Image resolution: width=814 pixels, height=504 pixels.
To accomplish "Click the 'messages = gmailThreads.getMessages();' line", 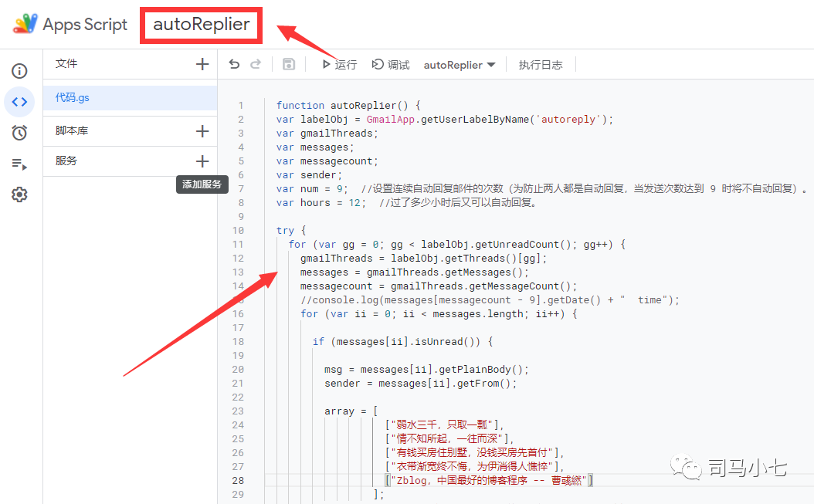I will [414, 272].
